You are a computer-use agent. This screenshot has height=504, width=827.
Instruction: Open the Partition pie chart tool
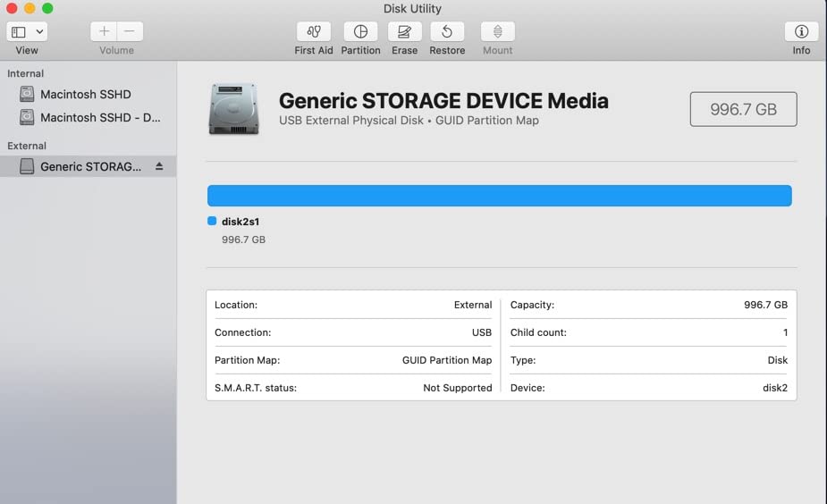coord(361,31)
